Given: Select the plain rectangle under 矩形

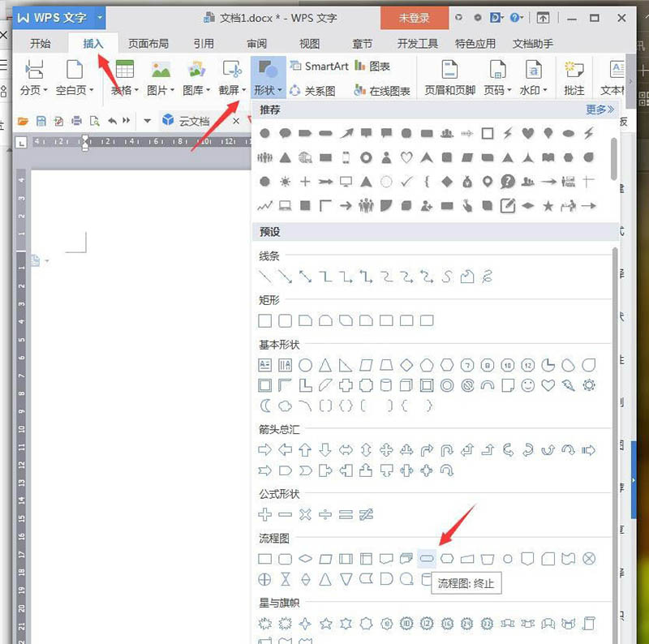Looking at the screenshot, I should coord(265,320).
